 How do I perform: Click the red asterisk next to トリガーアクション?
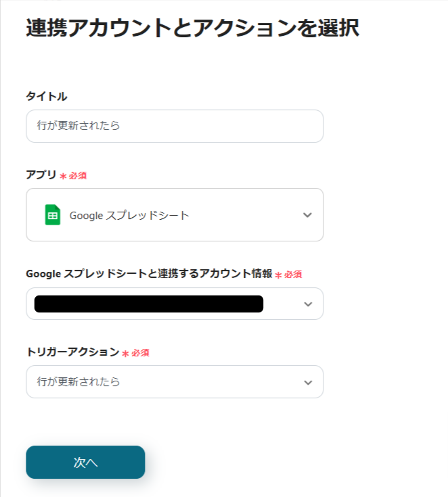[x=125, y=353]
